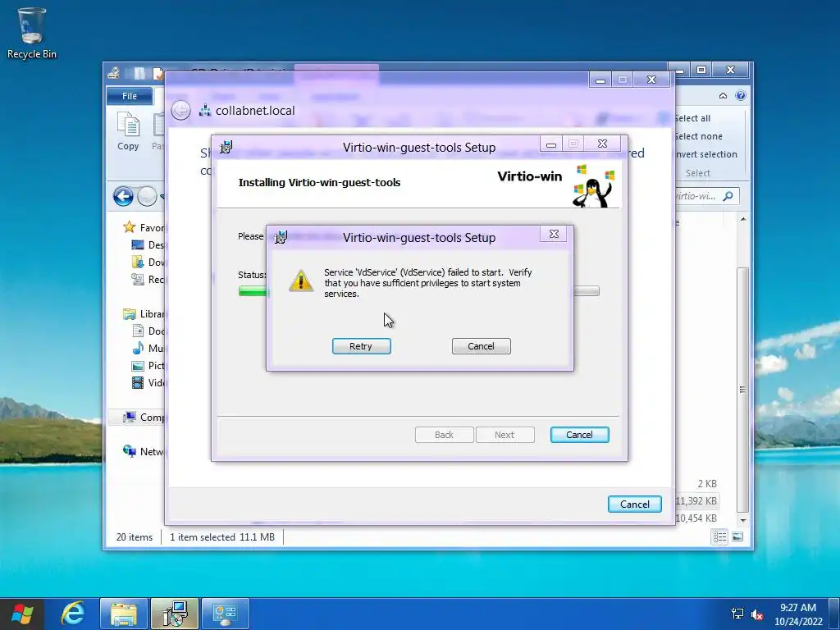This screenshot has height=630, width=840.
Task: Click Retry in the VdService error dialog
Action: (361, 346)
